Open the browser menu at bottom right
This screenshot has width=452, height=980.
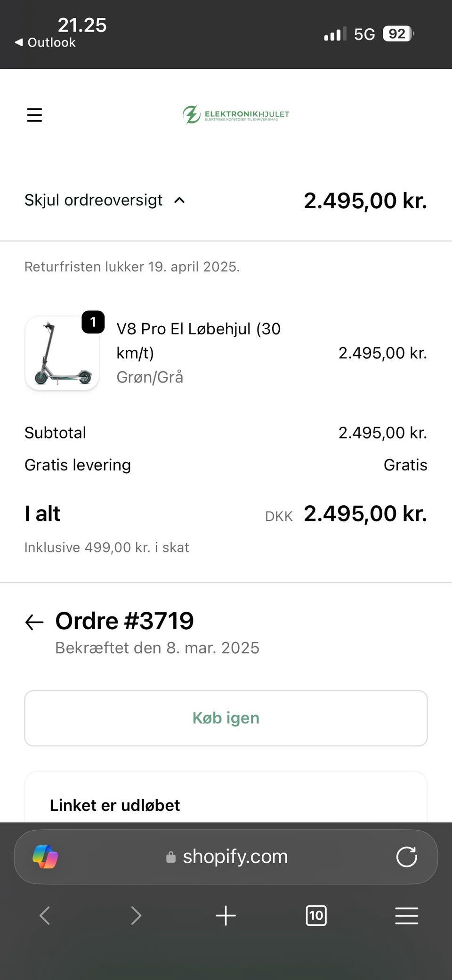point(406,915)
